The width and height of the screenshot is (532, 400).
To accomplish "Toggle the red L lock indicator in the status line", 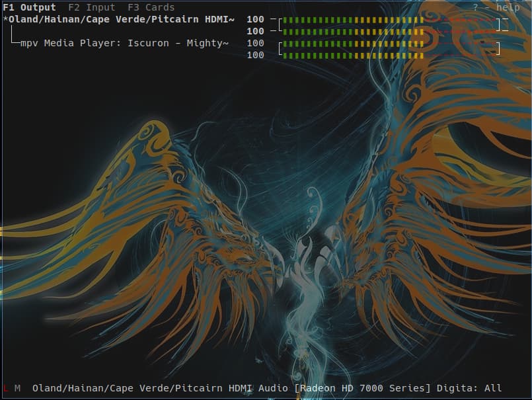I will pyautogui.click(x=5, y=388).
